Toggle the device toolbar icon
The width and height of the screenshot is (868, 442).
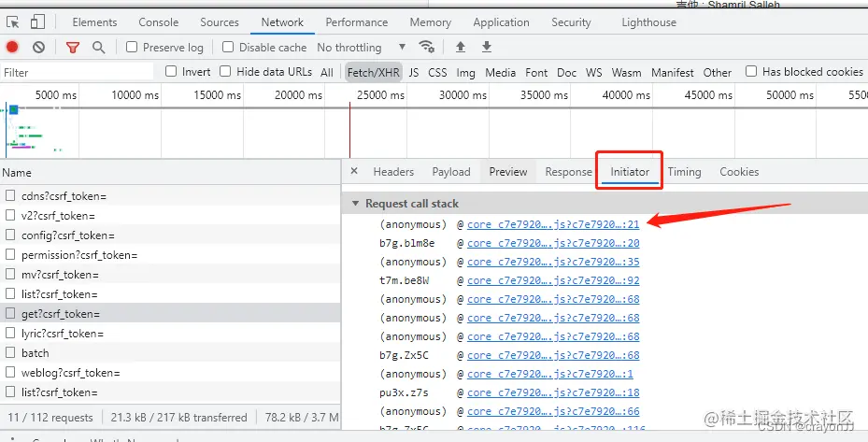[37, 22]
